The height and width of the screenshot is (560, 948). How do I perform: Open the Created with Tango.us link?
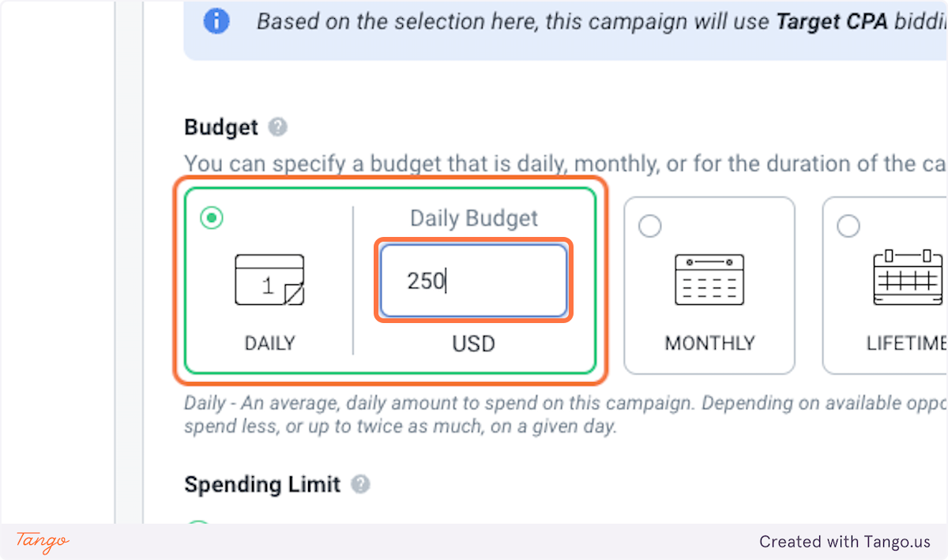coord(845,542)
